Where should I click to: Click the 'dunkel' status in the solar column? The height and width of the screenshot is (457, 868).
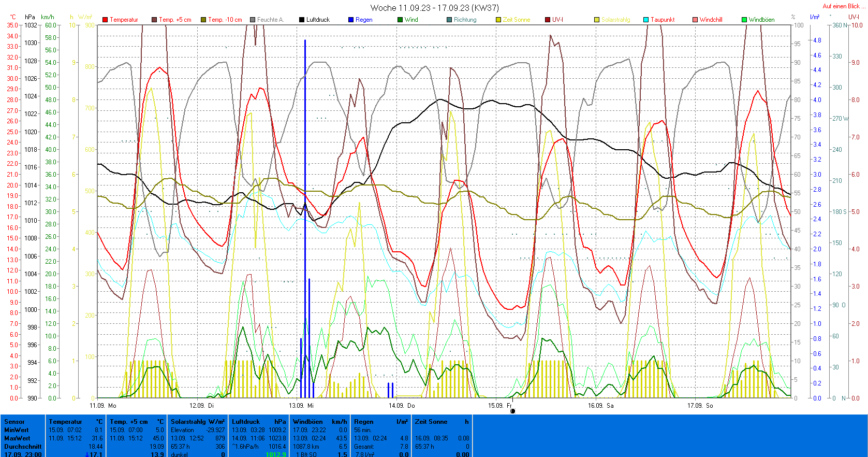tap(179, 454)
